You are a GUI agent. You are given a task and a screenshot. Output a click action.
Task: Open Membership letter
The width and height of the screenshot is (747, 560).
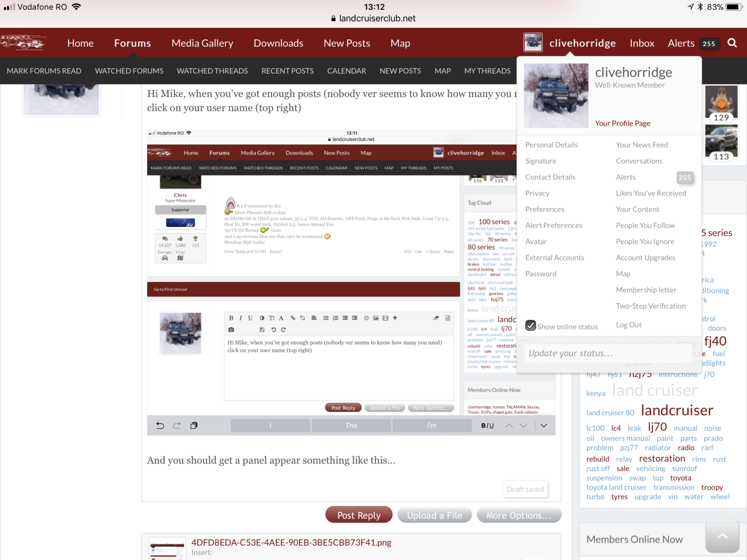(x=646, y=290)
